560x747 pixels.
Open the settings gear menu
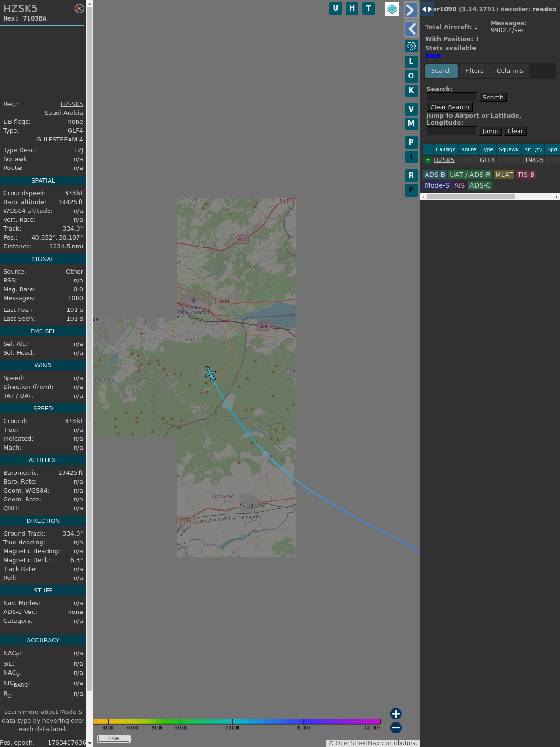coord(411,46)
